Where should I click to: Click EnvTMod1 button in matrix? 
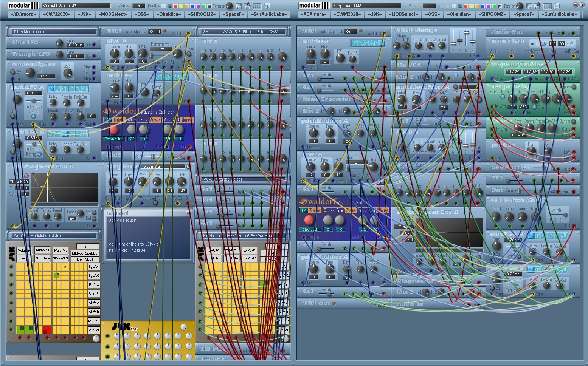click(x=85, y=259)
